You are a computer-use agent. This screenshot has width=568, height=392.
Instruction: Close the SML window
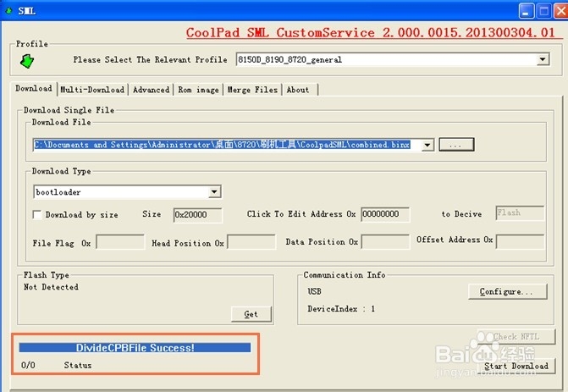coord(561,11)
